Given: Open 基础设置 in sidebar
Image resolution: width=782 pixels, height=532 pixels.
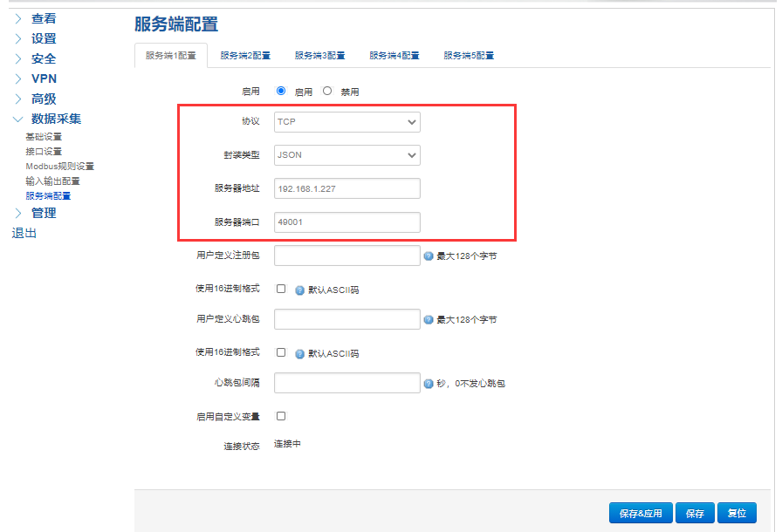Looking at the screenshot, I should pyautogui.click(x=44, y=136).
